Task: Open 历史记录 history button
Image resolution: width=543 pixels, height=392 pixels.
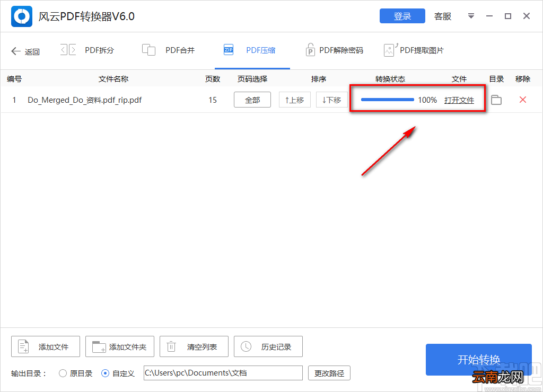Action: point(268,346)
